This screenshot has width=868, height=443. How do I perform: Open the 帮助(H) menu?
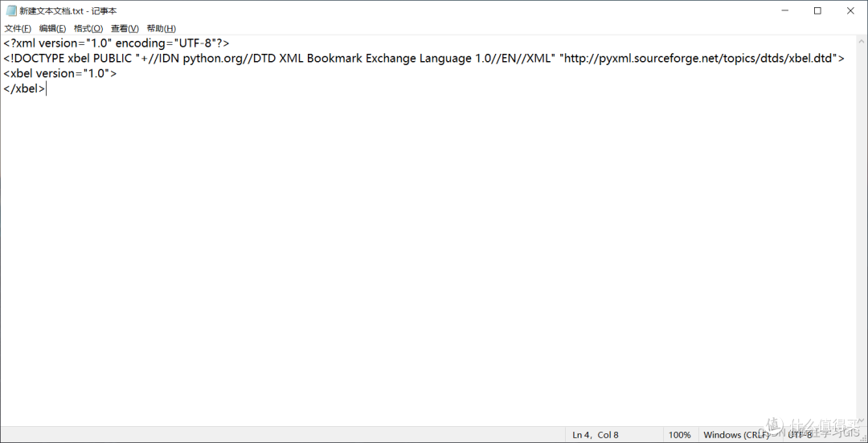[161, 28]
